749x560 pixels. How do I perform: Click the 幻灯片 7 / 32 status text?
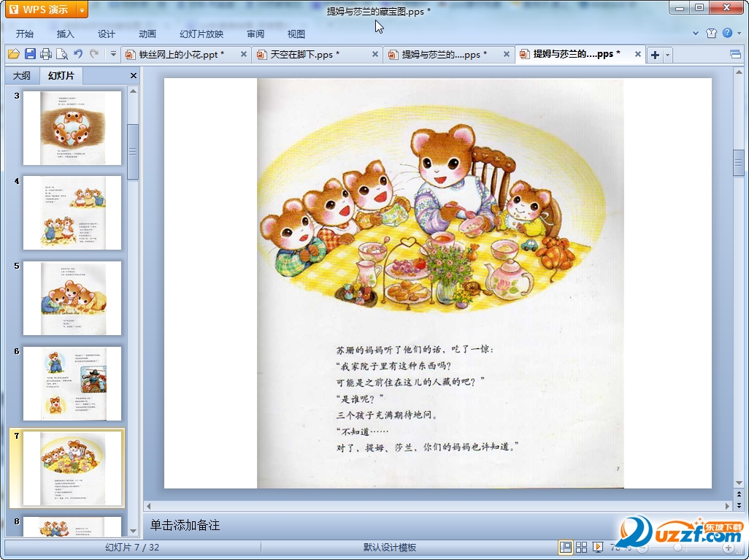(x=132, y=548)
